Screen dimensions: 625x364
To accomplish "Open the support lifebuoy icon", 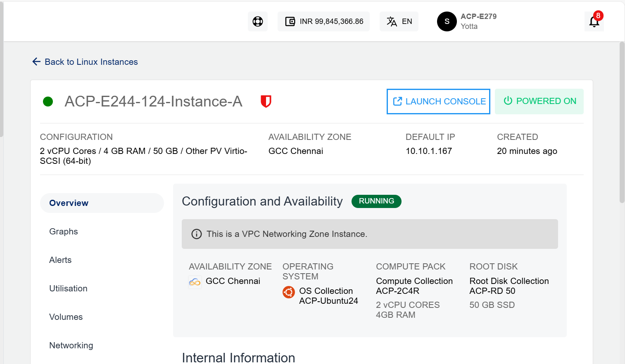I will 258,21.
